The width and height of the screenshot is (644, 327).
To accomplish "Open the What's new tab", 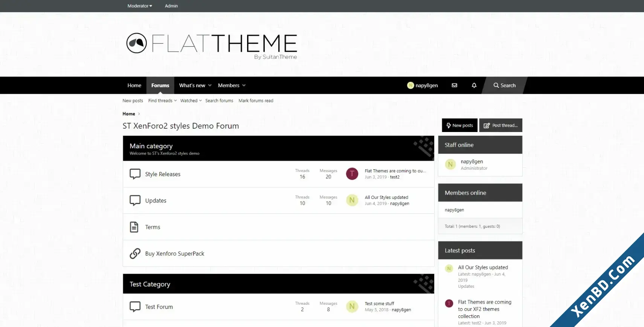I will tap(192, 85).
